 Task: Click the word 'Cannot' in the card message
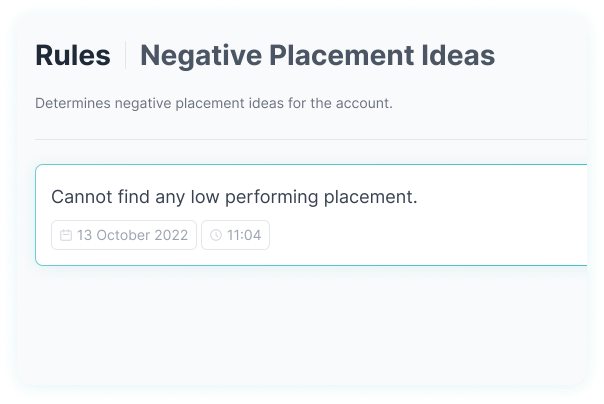coord(82,197)
